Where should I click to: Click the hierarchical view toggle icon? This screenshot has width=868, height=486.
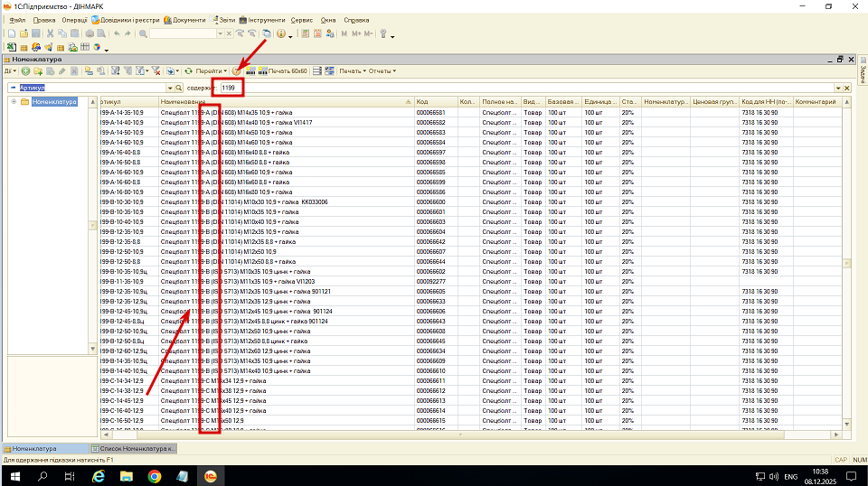click(89, 71)
